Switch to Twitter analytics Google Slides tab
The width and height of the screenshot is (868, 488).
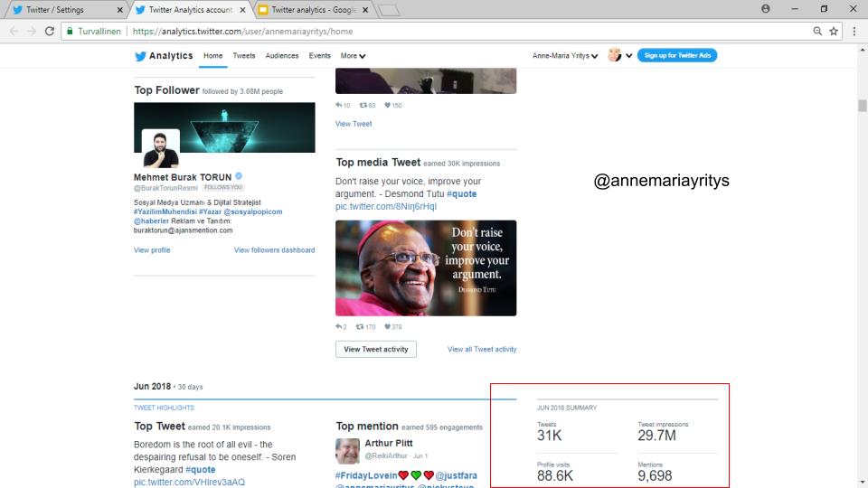(314, 10)
